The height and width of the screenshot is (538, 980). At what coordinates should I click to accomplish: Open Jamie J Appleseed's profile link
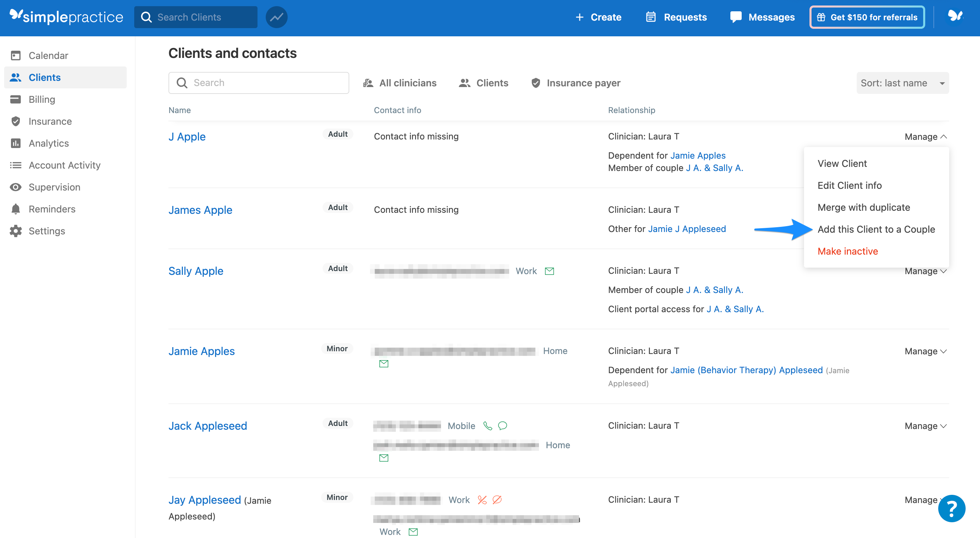pos(687,229)
